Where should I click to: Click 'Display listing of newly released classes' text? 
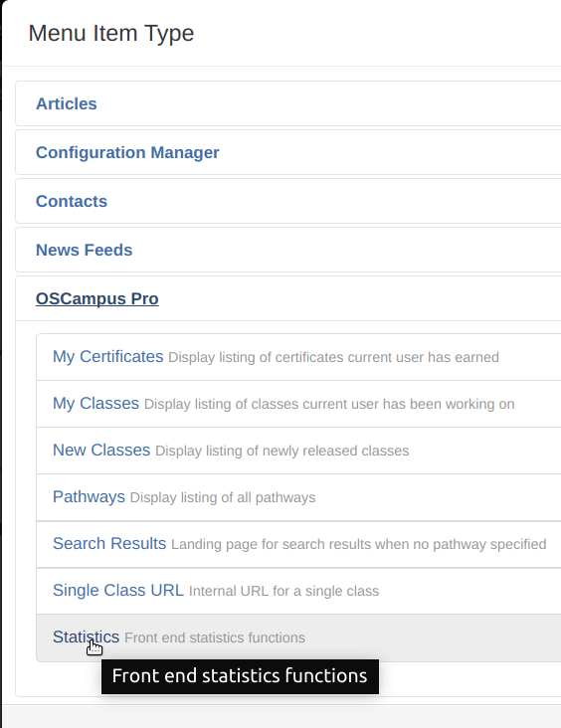(x=281, y=451)
